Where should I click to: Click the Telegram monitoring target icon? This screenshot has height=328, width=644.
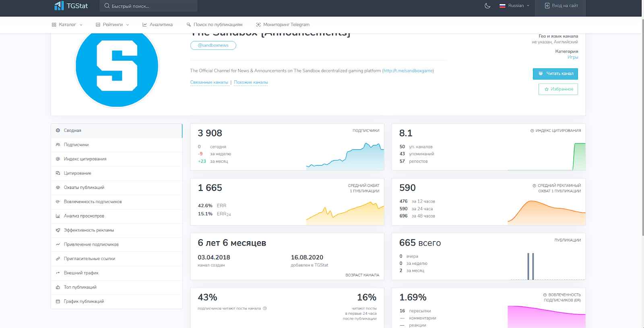[x=258, y=25]
